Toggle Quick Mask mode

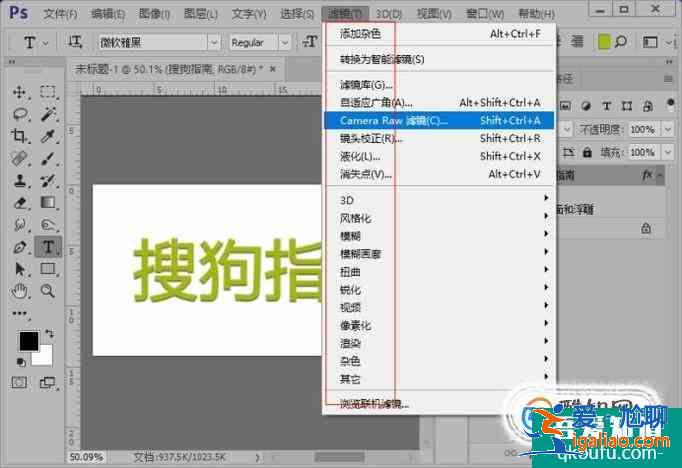coord(19,382)
